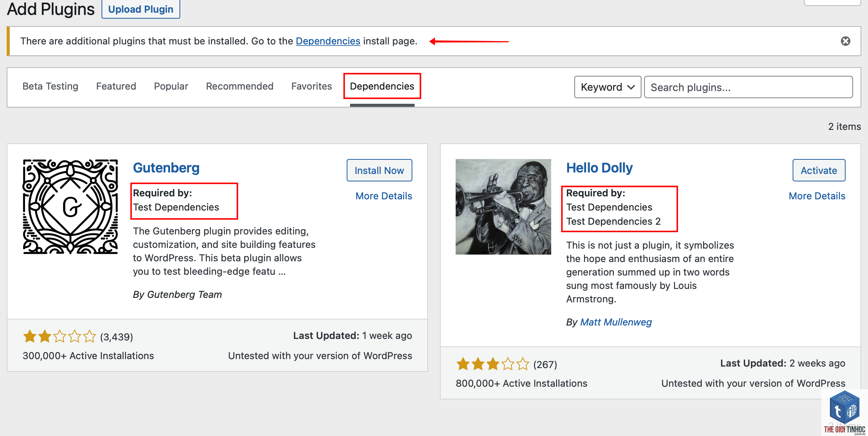Click the 800,000+ Active Installations text

(x=521, y=383)
